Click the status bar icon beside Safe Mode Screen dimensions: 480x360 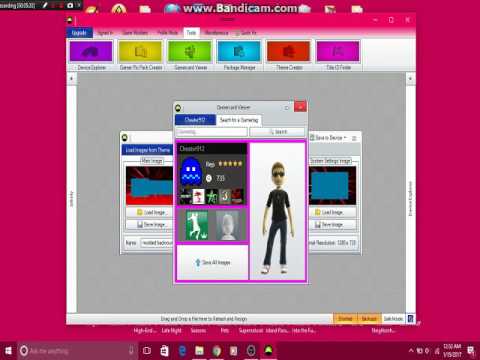[x=410, y=319]
